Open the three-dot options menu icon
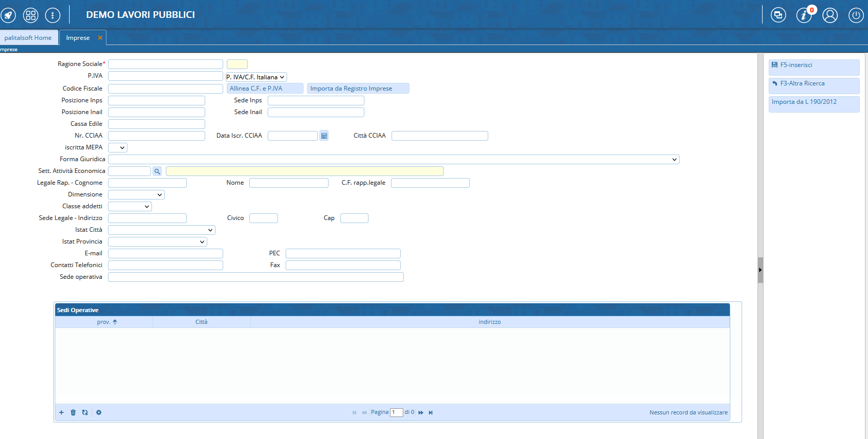The width and height of the screenshot is (868, 439). [x=53, y=15]
